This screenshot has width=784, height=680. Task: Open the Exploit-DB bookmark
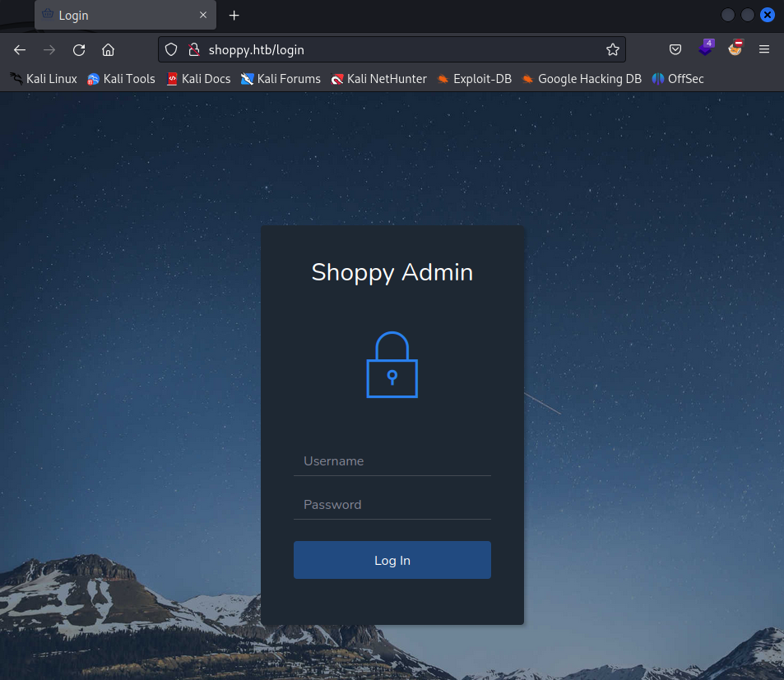(x=474, y=79)
